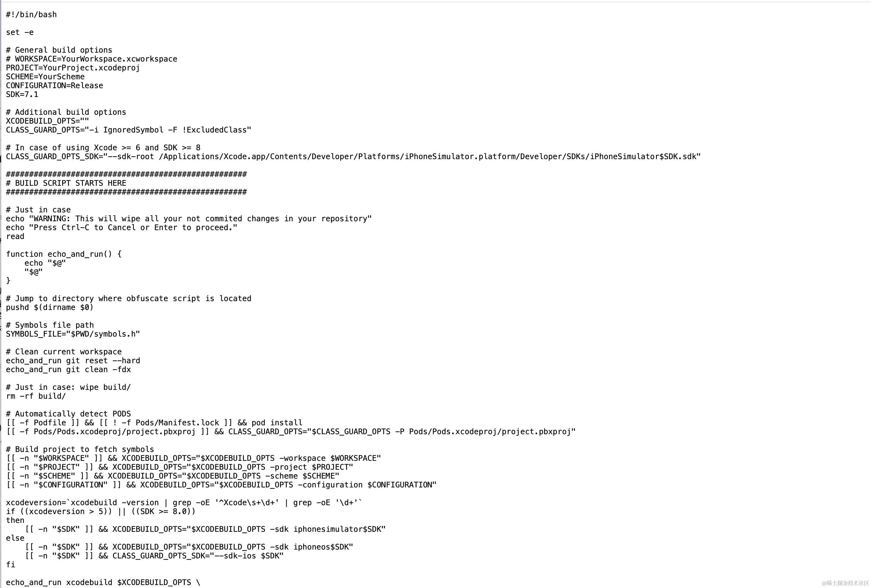Click the juejin watermark text at bottom right
Screen dimensions: 871x588
pos(845,583)
